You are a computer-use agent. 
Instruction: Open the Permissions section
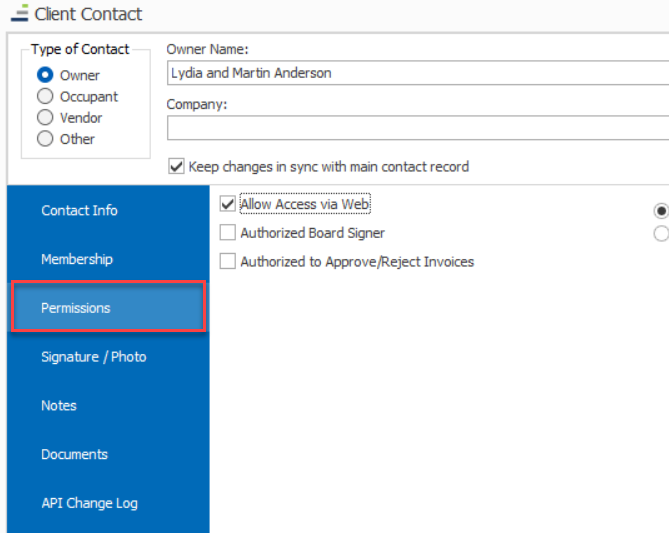pos(108,308)
